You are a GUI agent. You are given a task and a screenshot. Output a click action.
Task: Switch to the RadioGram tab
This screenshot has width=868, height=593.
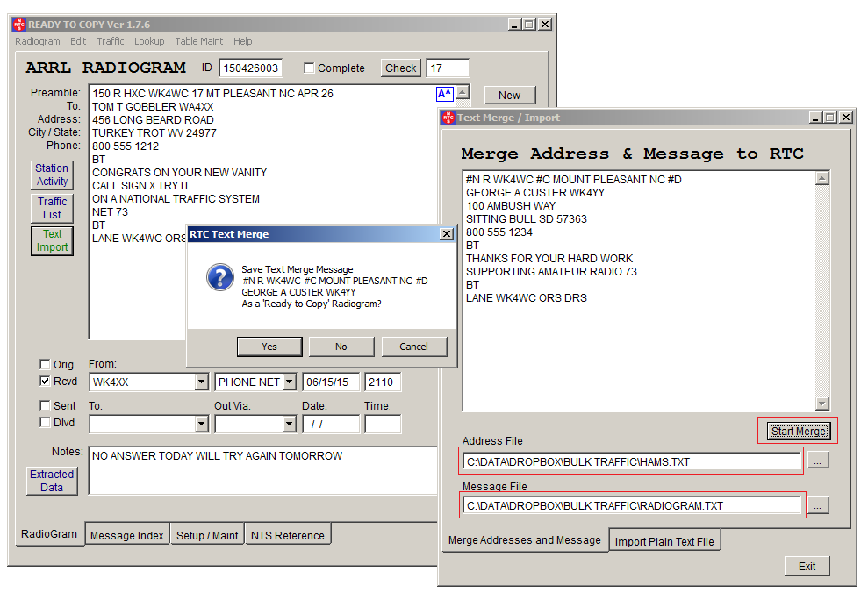49,534
